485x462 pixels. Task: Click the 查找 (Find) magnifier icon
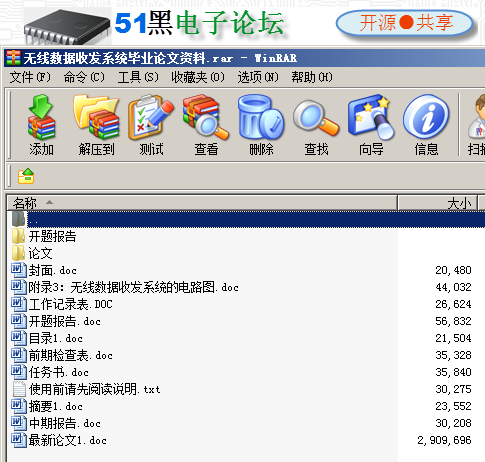[316, 118]
